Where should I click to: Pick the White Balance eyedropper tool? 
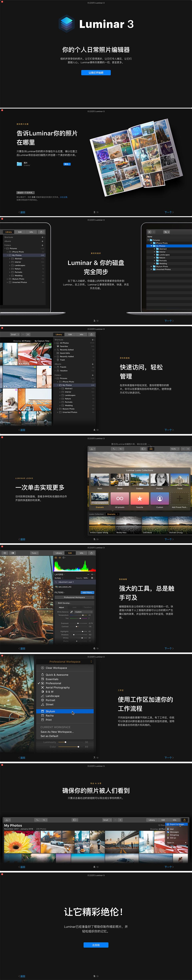click(71, 612)
